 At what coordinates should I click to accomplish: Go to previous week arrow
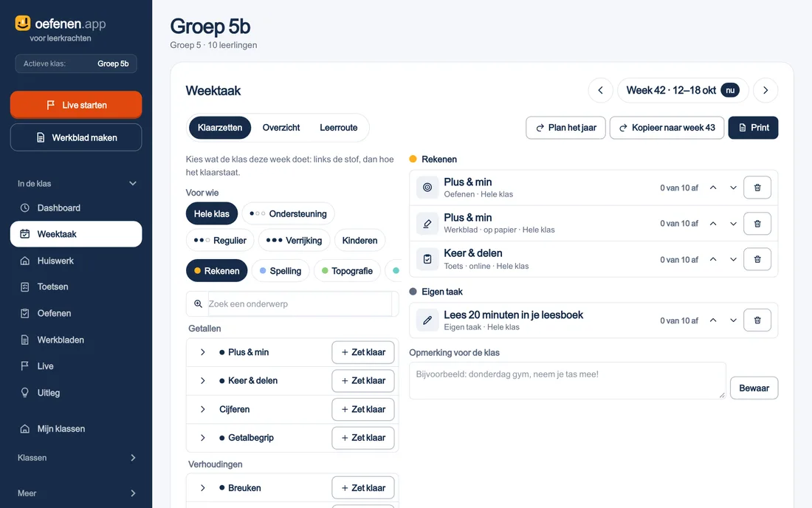[601, 90]
